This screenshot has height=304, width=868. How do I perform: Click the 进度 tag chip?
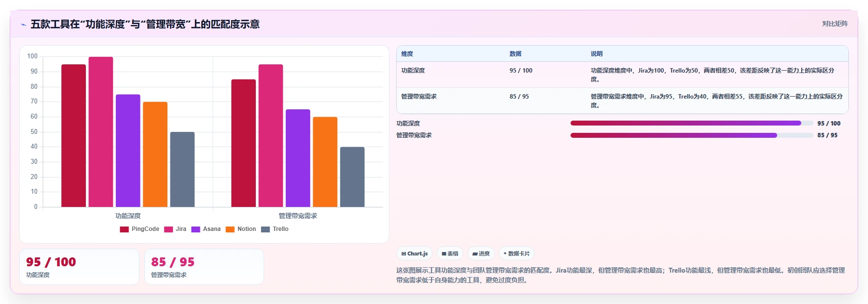click(481, 253)
